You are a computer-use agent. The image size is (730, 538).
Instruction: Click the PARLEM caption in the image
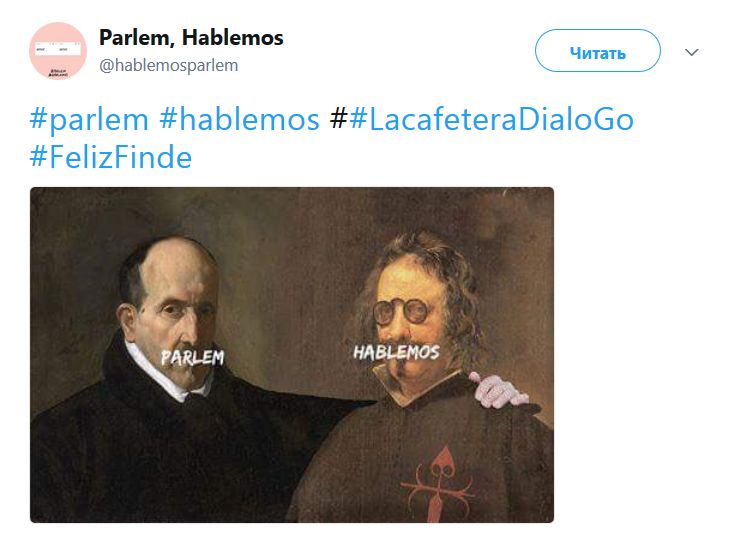pos(192,357)
